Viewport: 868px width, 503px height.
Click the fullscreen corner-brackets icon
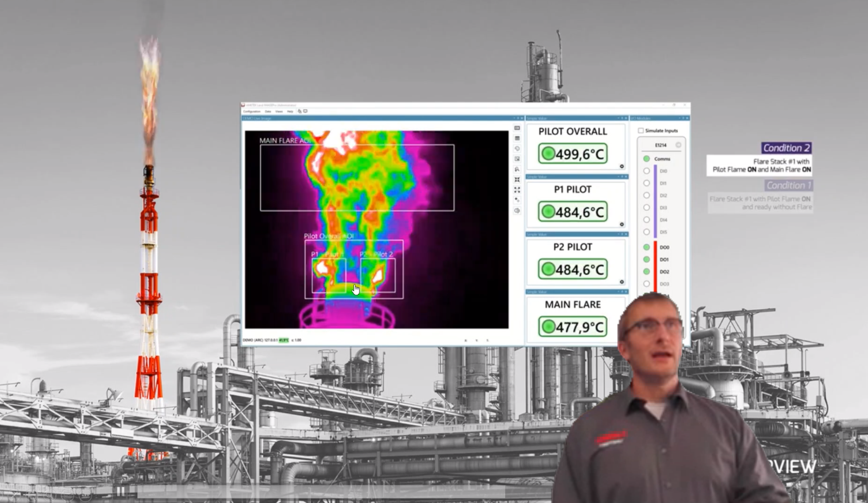click(x=517, y=190)
